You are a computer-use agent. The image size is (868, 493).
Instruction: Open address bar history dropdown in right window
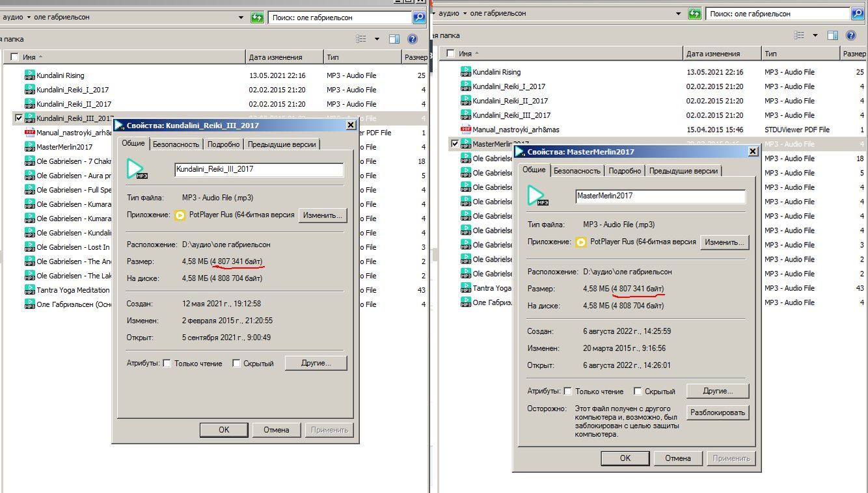click(x=680, y=13)
